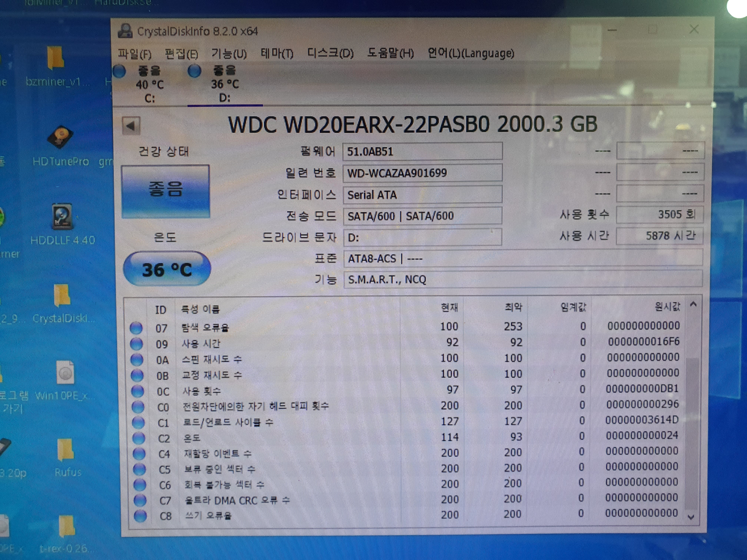Click the status circle for attribute C2

[139, 438]
